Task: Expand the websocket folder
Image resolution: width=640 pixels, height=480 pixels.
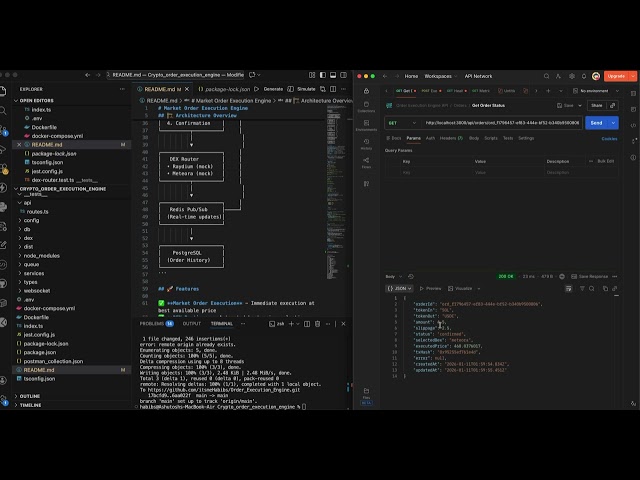Action: point(37,291)
